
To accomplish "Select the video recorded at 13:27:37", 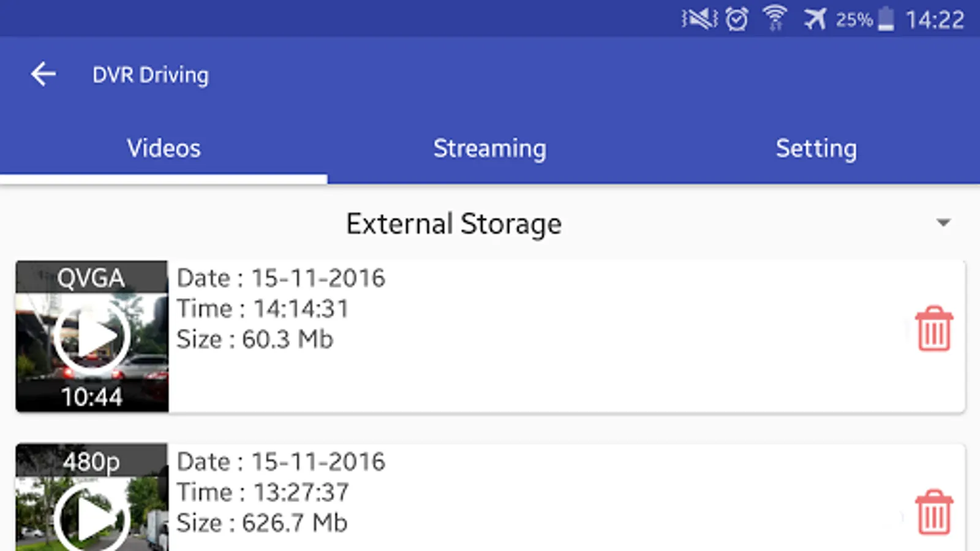I will (x=490, y=492).
